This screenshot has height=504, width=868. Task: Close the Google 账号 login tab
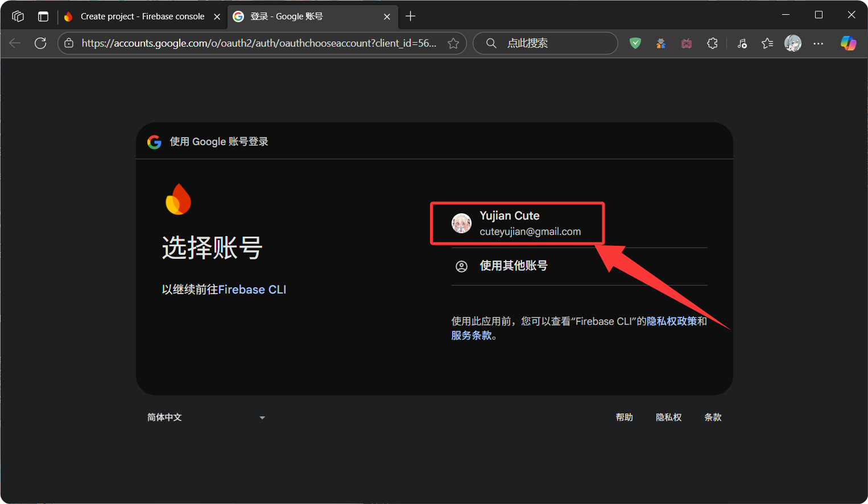point(387,16)
